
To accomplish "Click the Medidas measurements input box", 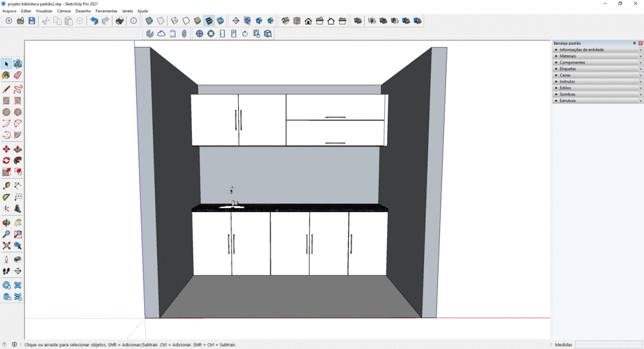I will (x=608, y=344).
